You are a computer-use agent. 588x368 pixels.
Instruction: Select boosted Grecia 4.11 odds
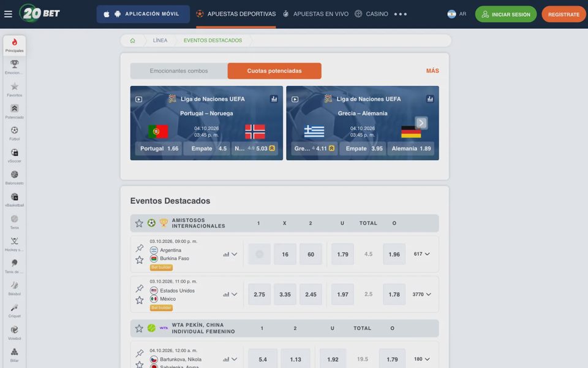315,148
